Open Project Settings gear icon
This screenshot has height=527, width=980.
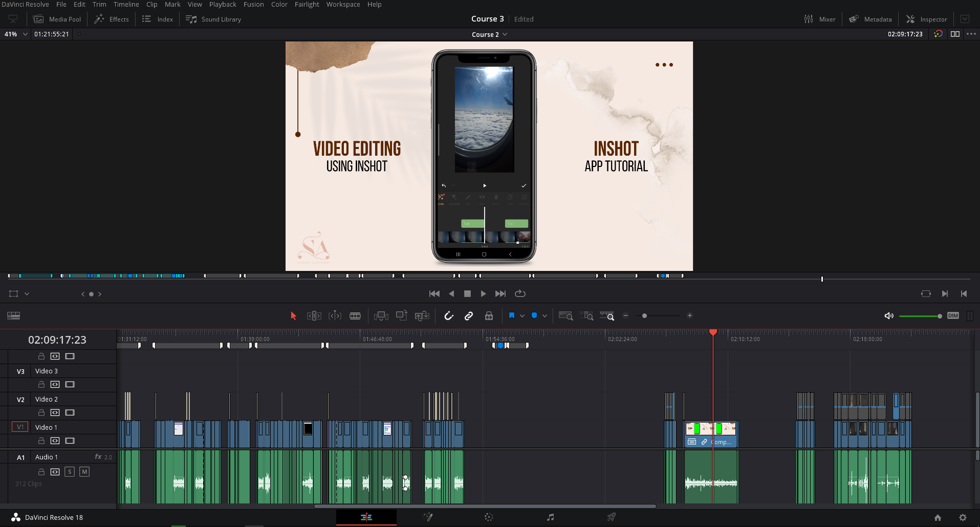[x=963, y=517]
